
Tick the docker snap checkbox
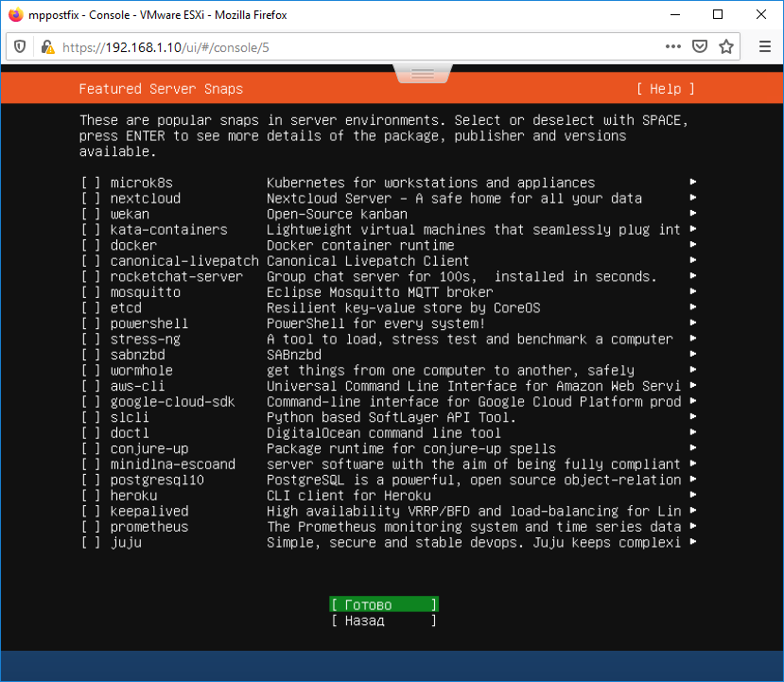click(x=91, y=245)
